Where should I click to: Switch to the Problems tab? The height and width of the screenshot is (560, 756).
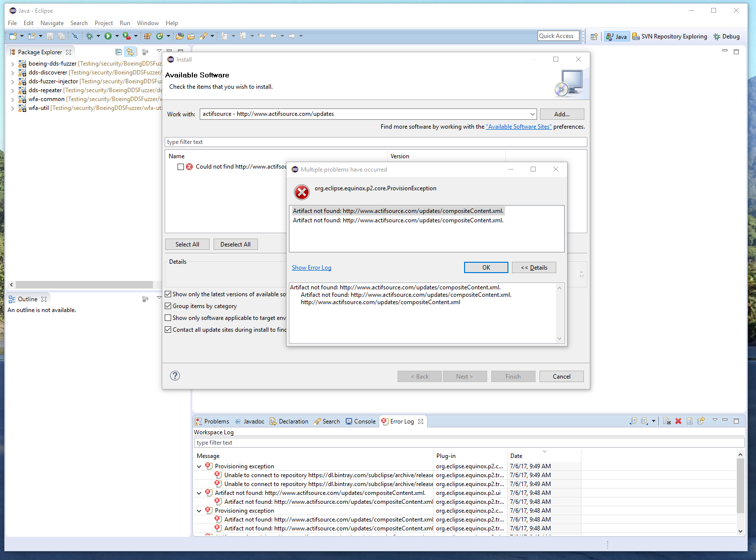(212, 421)
